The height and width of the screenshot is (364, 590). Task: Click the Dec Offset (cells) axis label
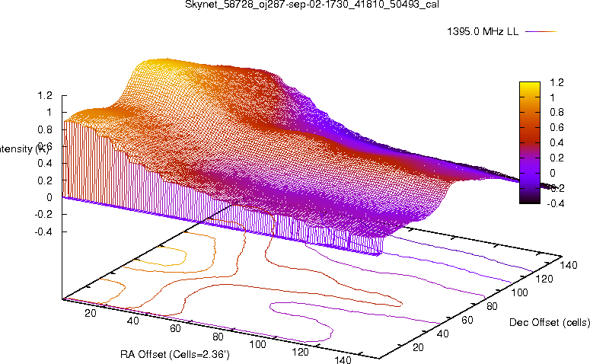pyautogui.click(x=550, y=322)
